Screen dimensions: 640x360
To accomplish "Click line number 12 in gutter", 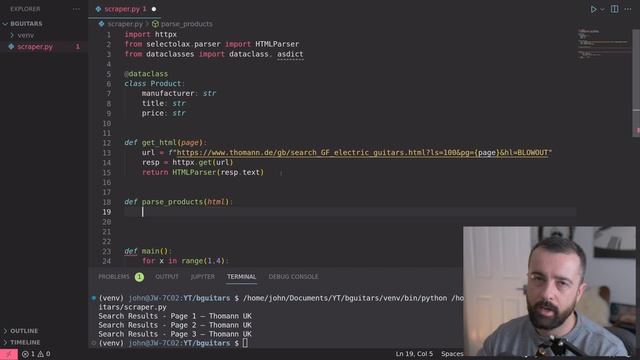I will pos(107,143).
